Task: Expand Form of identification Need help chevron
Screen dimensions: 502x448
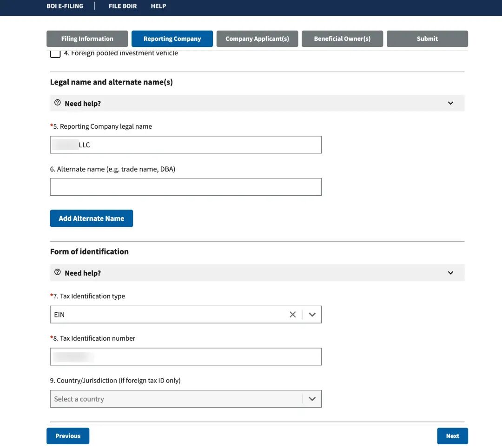Action: point(450,273)
